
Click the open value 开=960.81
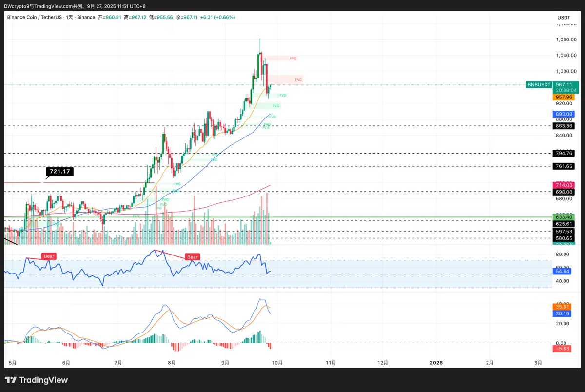(110, 17)
